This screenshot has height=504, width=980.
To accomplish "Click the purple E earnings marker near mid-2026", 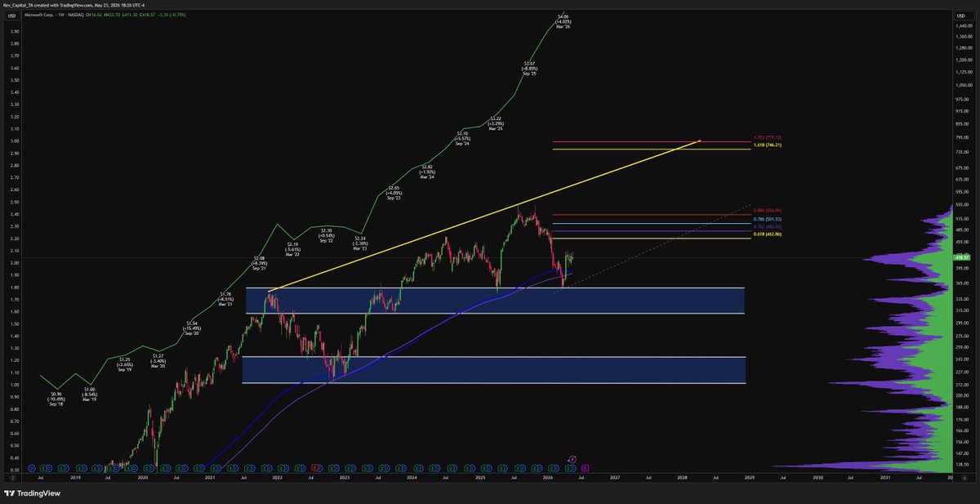I will pyautogui.click(x=586, y=468).
